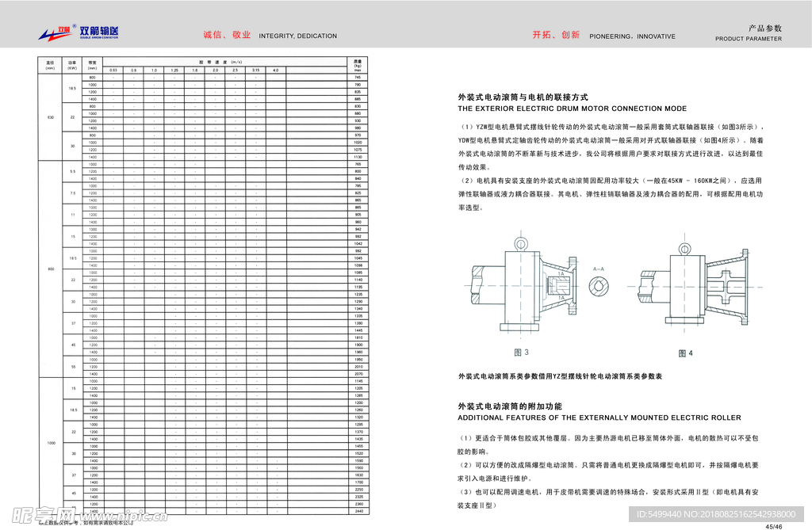Click the paragraph starting （1）YZW型电机悬臂式

(611, 147)
